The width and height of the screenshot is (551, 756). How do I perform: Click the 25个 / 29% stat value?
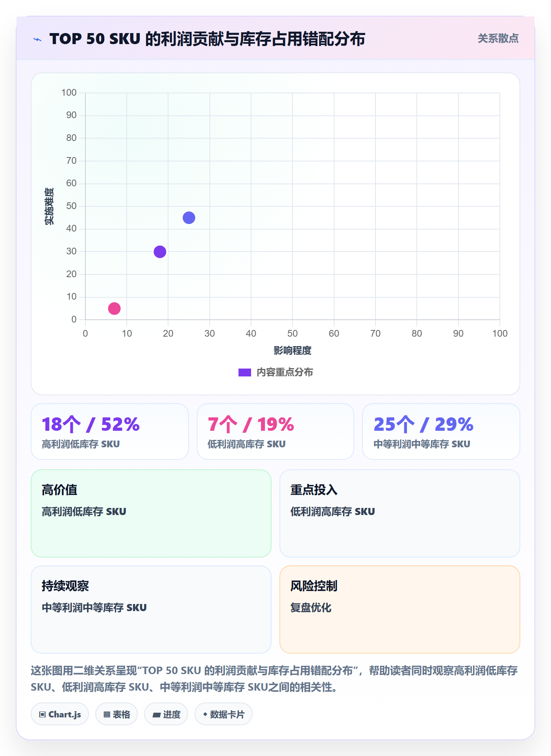coord(423,424)
